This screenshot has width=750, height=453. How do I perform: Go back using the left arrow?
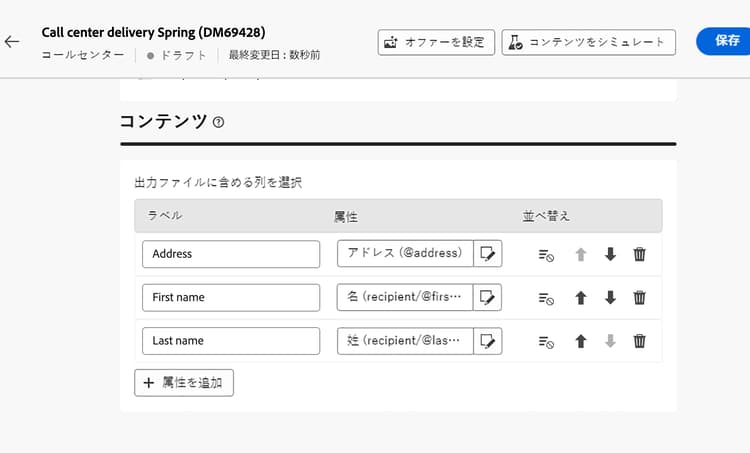(x=12, y=42)
